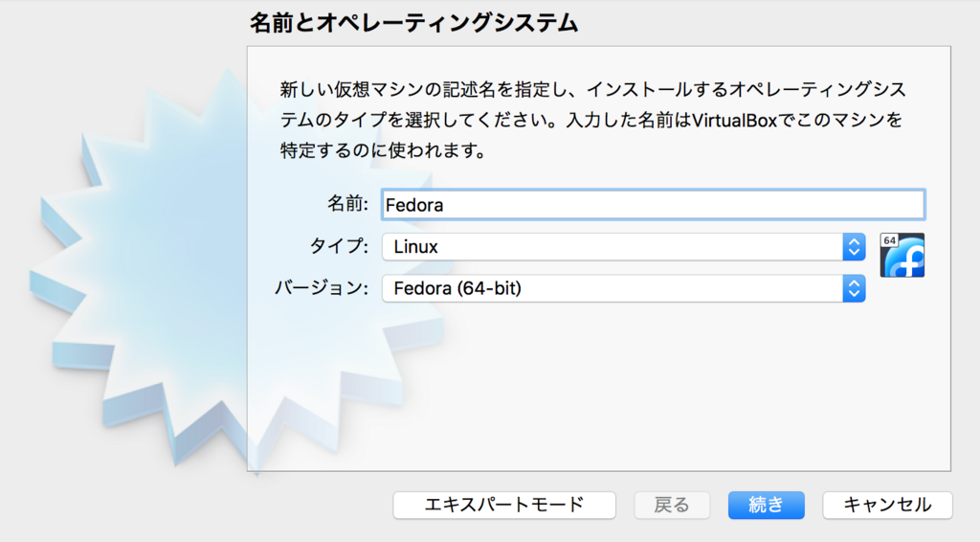Viewport: 980px width, 542px height.
Task: Cancel with the キャンセル button
Action: [x=887, y=505]
